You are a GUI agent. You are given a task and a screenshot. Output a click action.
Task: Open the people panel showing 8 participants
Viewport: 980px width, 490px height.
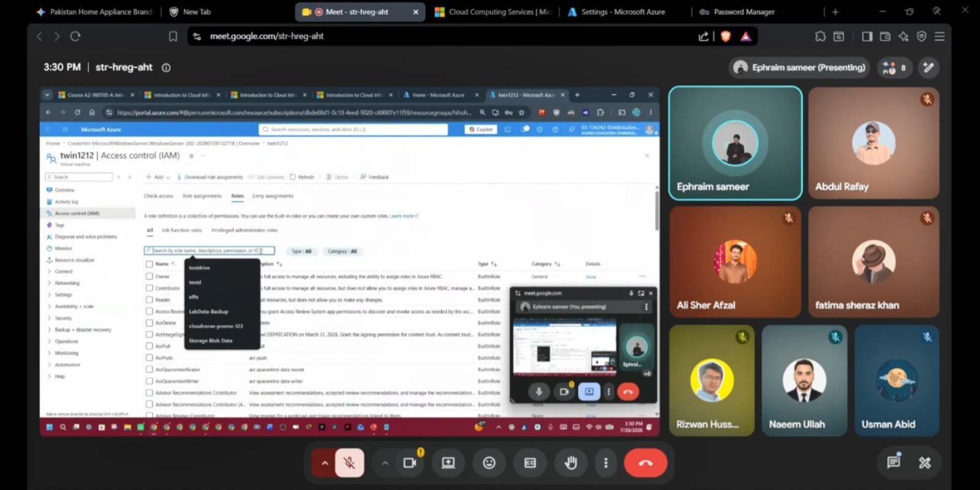894,67
